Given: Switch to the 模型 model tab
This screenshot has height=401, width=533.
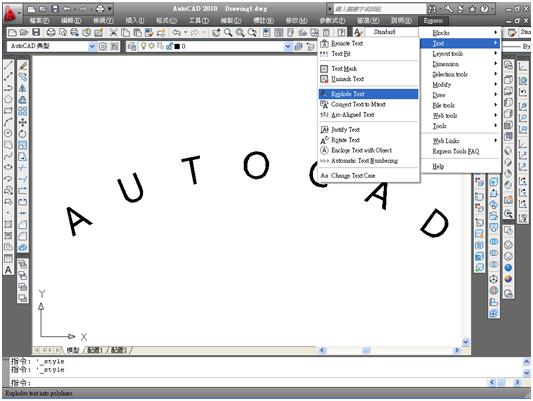Looking at the screenshot, I should 73,350.
